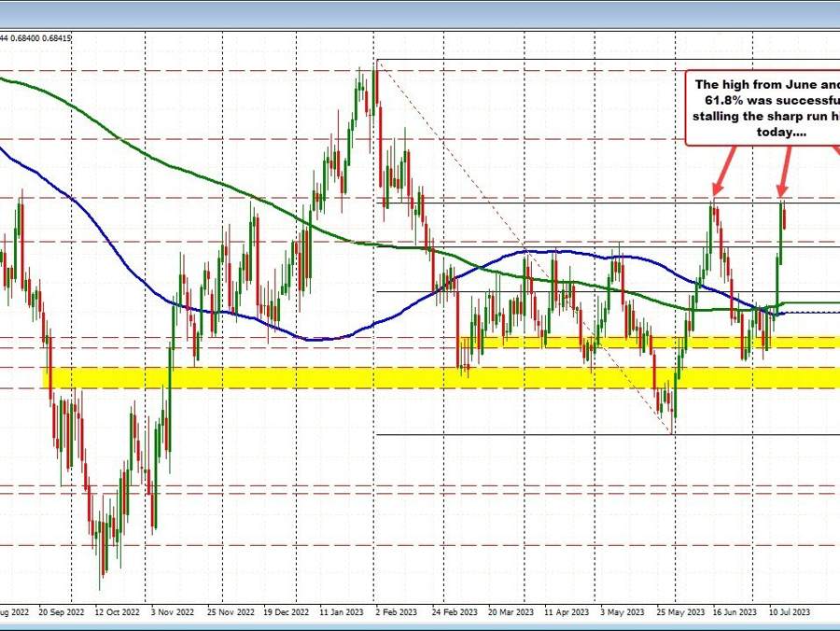Click the right red arrow pointing to today's candle
Image resolution: width=840 pixels, height=631 pixels.
[784, 177]
